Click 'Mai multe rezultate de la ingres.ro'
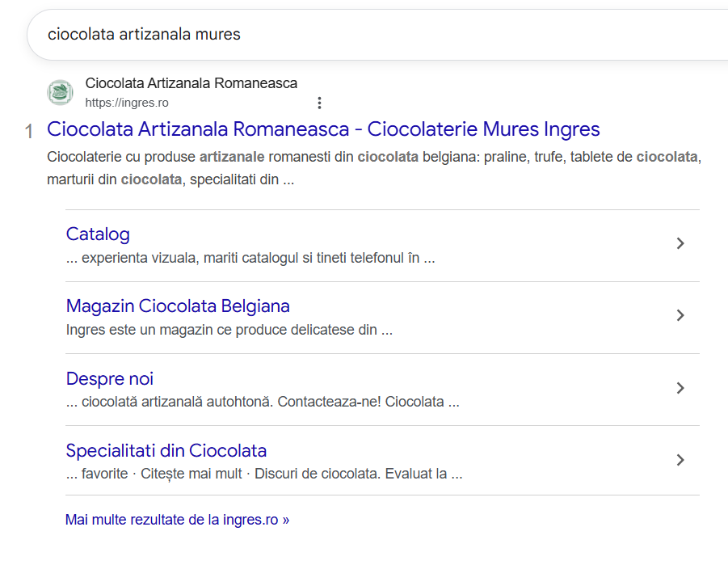Viewport: 728px width, 565px height. 177,520
